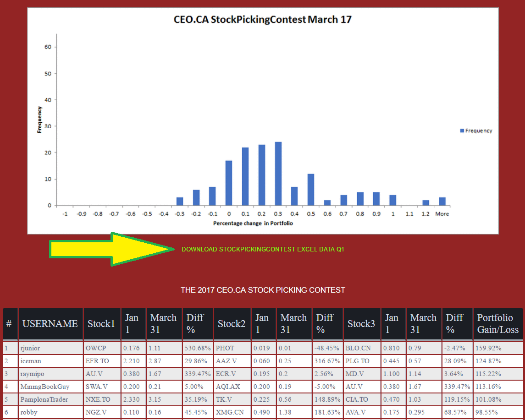Click the NGZ.V stock cell
525x420 pixels.
[x=102, y=412]
